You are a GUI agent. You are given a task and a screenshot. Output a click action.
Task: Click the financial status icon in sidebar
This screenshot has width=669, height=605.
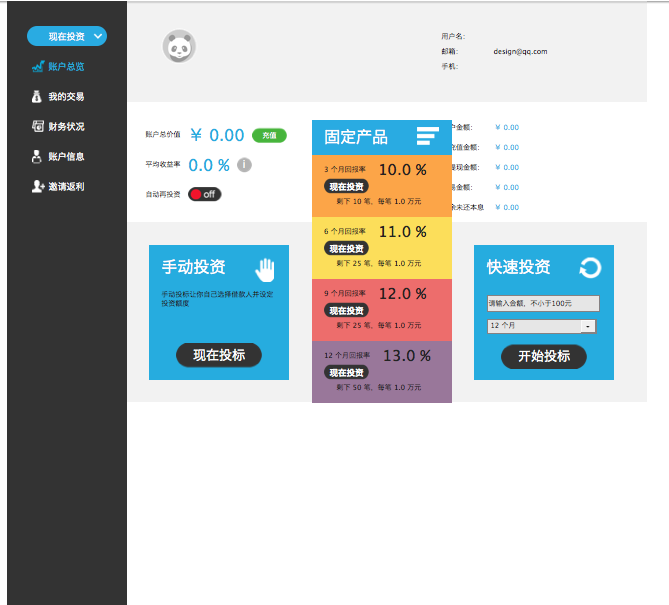pos(38,127)
